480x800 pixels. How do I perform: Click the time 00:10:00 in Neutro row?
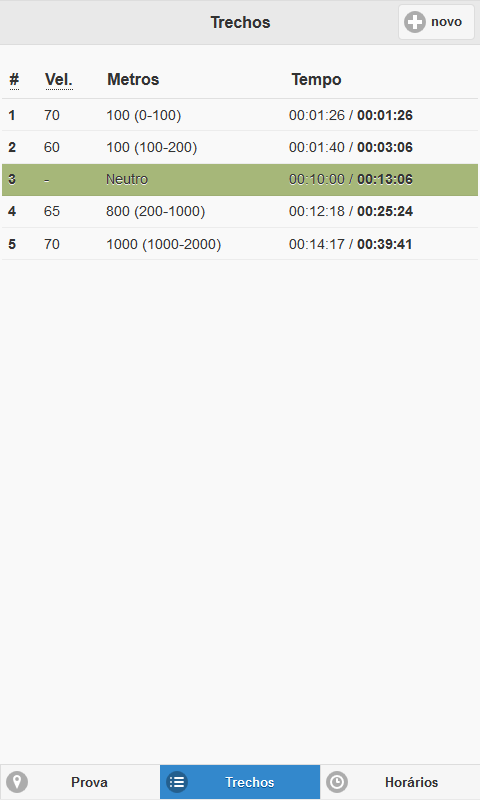click(317, 180)
